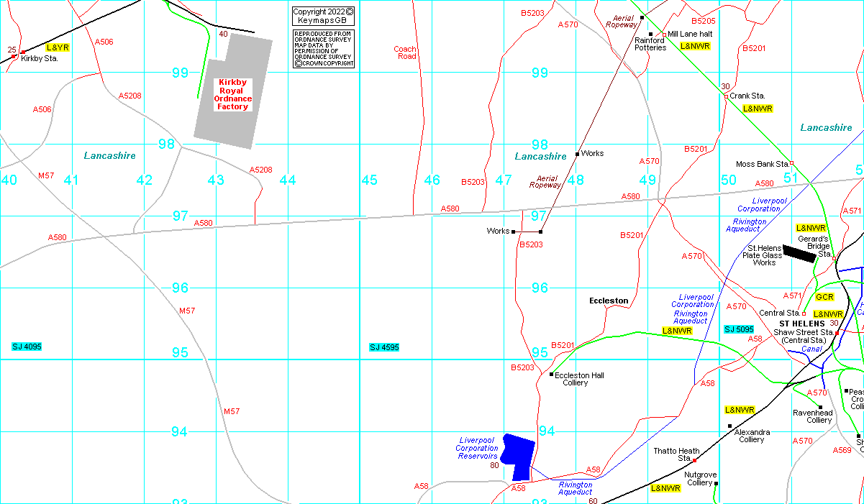Open the SJ 4595 grid reference label
Screen dimensions: 864x504
(x=384, y=347)
